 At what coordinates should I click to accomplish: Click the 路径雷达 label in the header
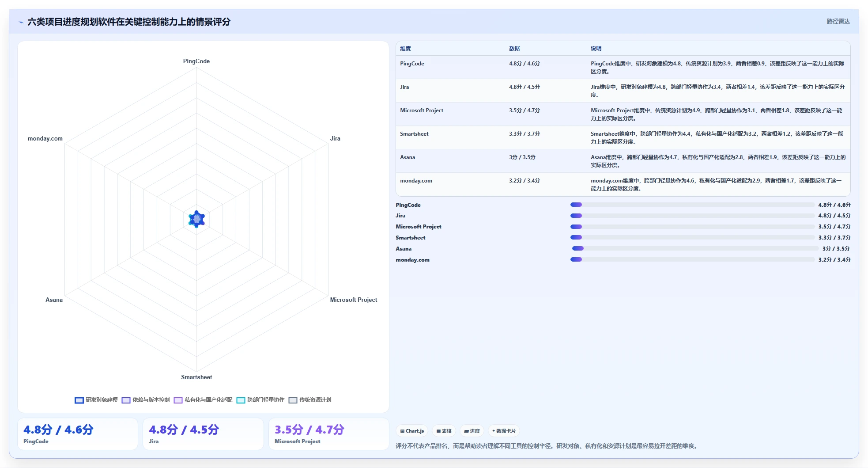[x=838, y=21]
